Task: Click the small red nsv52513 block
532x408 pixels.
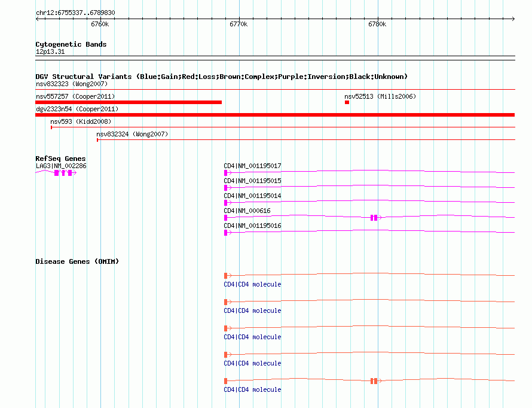Action: click(x=347, y=102)
